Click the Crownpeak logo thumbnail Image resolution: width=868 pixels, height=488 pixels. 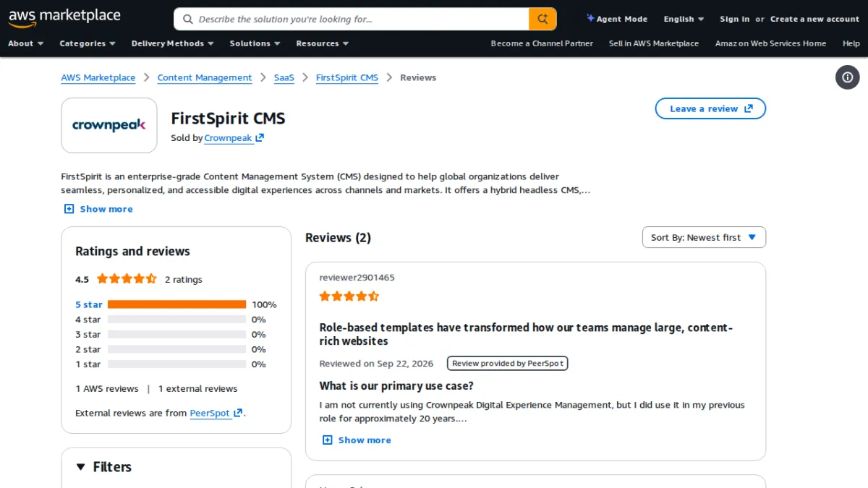click(x=109, y=125)
